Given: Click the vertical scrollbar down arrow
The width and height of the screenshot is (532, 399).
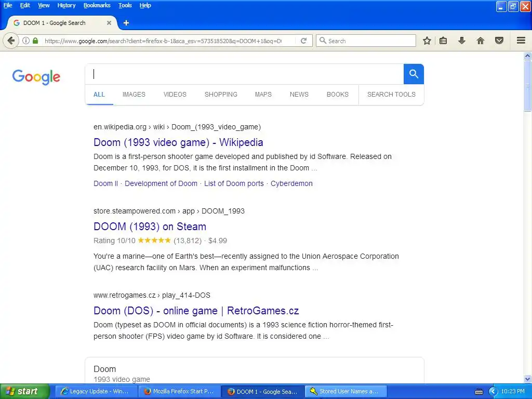Looking at the screenshot, I should [527, 379].
